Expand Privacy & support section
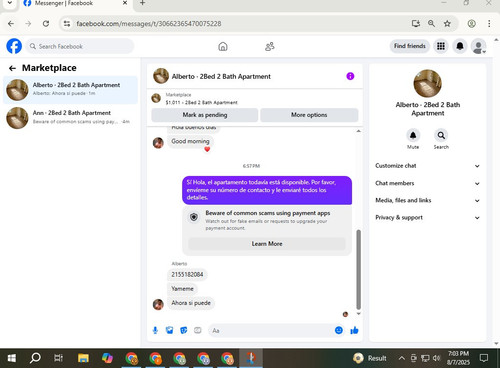The height and width of the screenshot is (368, 500). coord(428,218)
